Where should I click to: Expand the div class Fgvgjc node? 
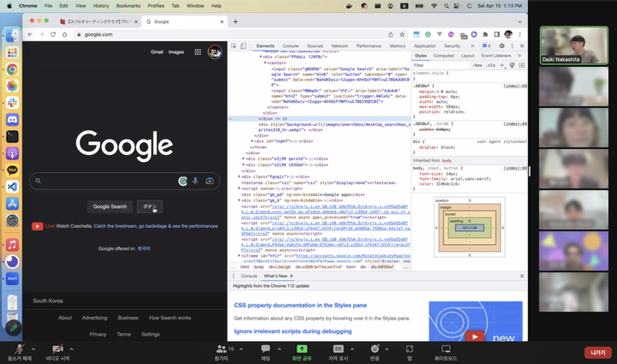(x=239, y=176)
